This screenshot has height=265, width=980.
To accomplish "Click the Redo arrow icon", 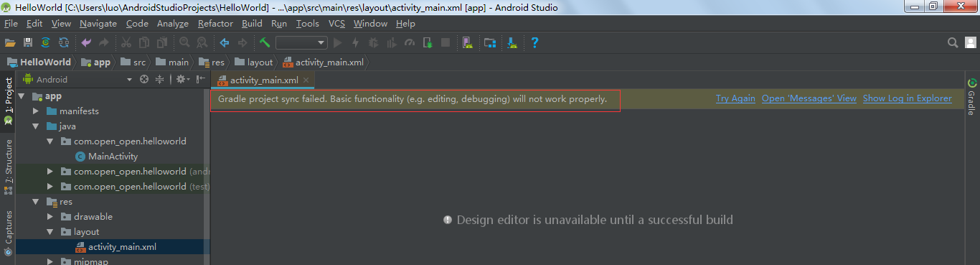I will 104,43.
